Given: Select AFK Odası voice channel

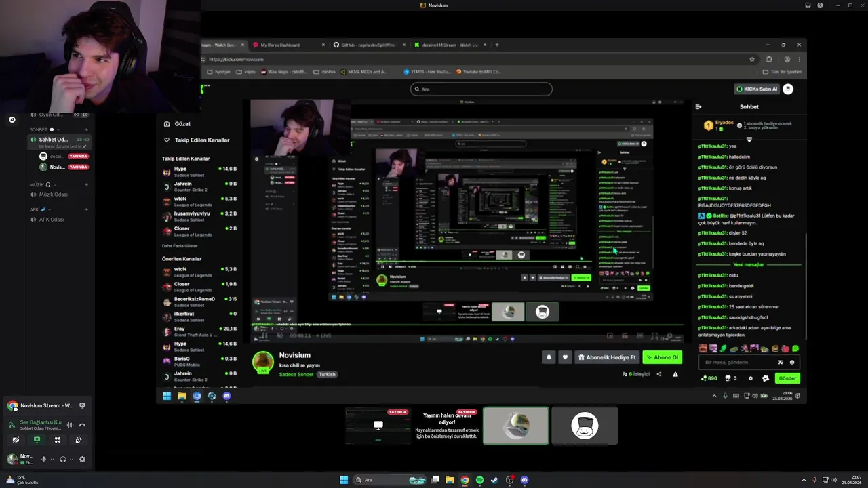Looking at the screenshot, I should click(x=52, y=220).
